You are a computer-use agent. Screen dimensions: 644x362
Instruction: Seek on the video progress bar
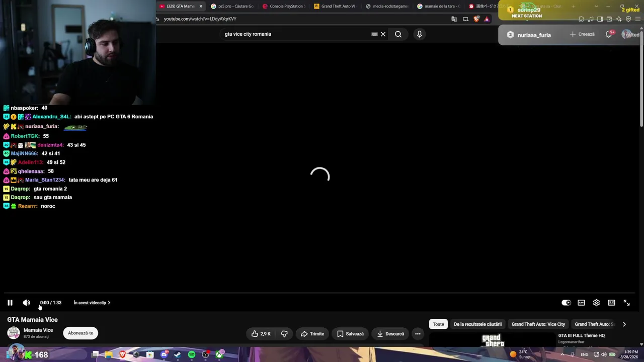[x=320, y=293]
